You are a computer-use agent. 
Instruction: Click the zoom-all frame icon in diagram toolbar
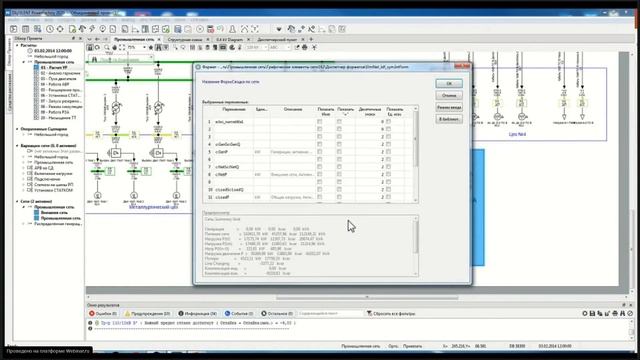coord(122,48)
